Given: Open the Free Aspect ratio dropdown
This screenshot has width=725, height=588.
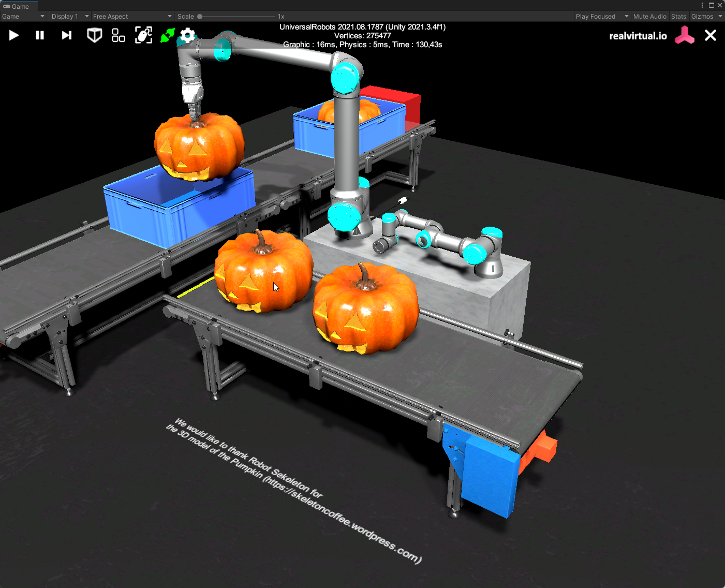Looking at the screenshot, I should [132, 17].
